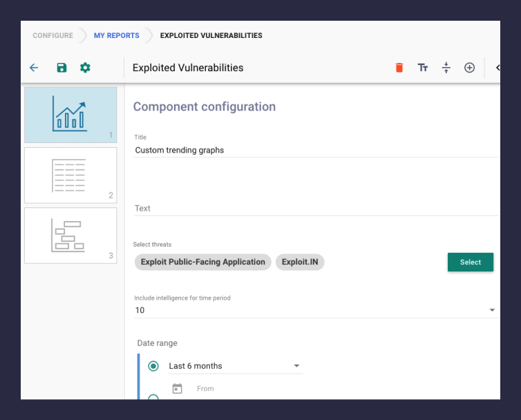The image size is (521, 420).
Task: Select the Last 6 months radio button
Action: [153, 366]
